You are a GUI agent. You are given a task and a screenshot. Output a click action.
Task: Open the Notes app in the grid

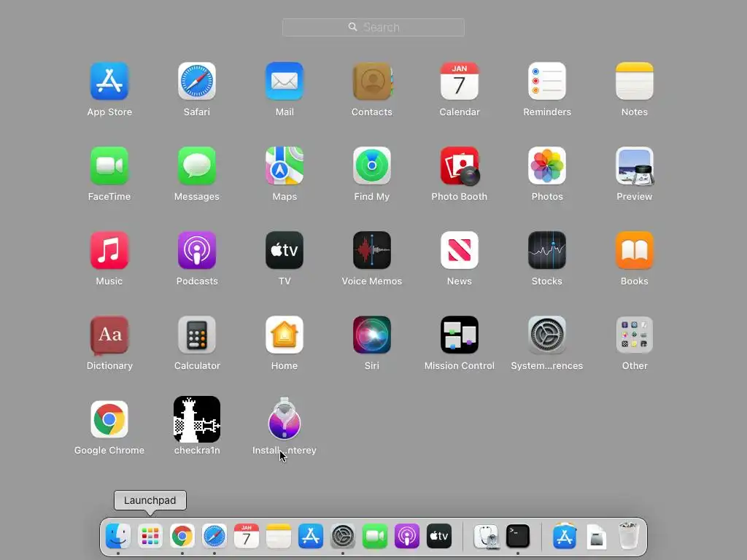click(x=635, y=81)
